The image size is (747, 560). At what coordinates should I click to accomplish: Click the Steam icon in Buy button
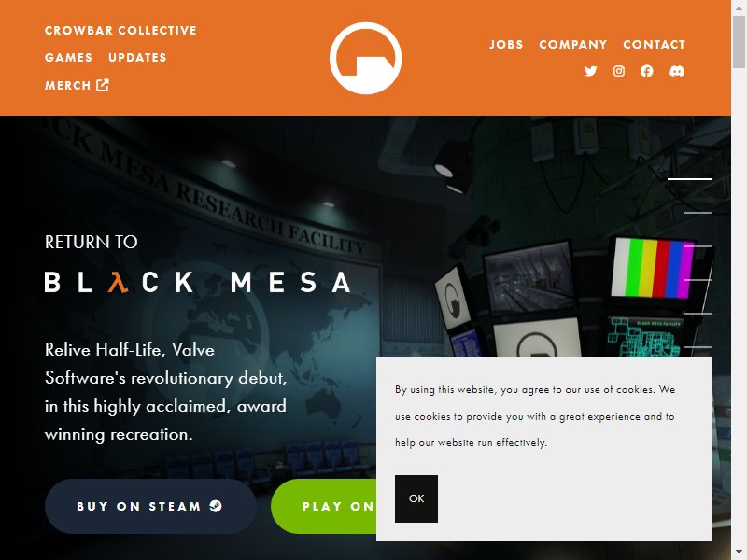pyautogui.click(x=216, y=506)
